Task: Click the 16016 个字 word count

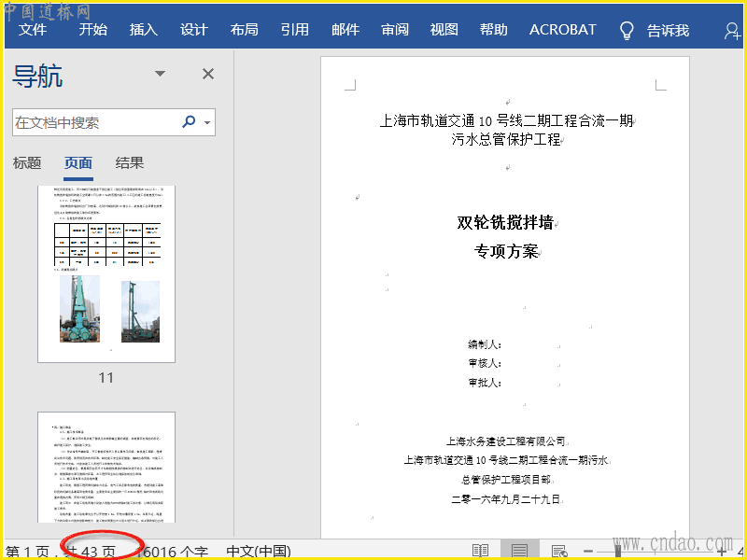Action: [172, 552]
